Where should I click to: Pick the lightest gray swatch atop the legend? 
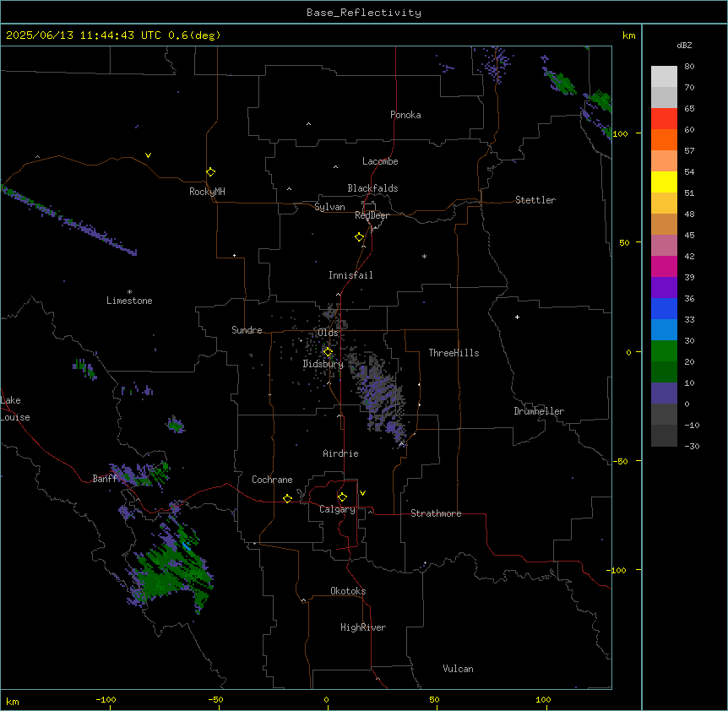(664, 77)
